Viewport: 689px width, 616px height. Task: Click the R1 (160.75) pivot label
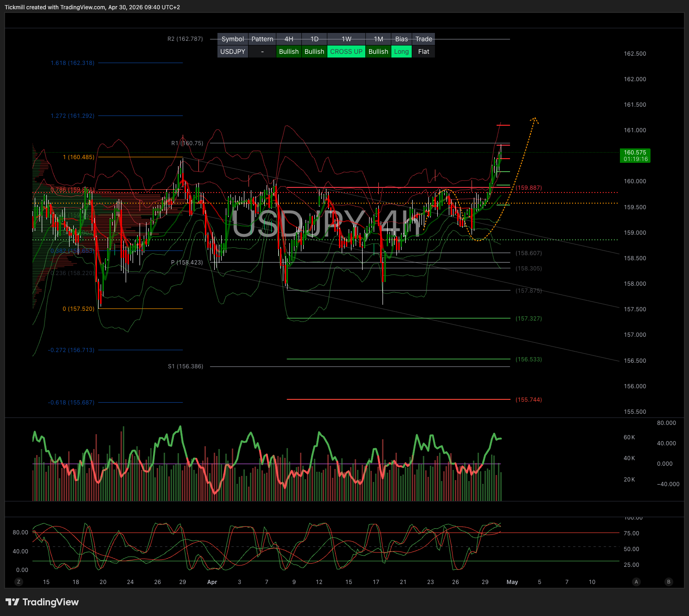(x=187, y=143)
